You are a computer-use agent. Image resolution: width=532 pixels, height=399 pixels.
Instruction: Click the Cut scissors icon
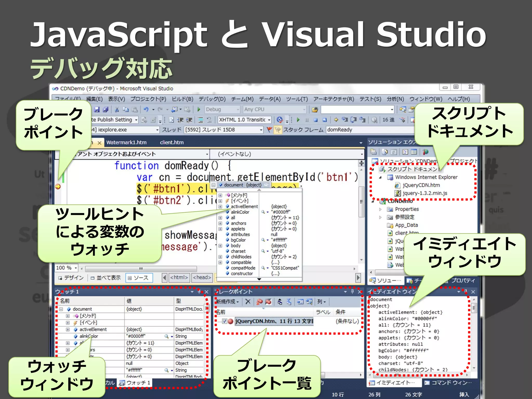pos(117,110)
